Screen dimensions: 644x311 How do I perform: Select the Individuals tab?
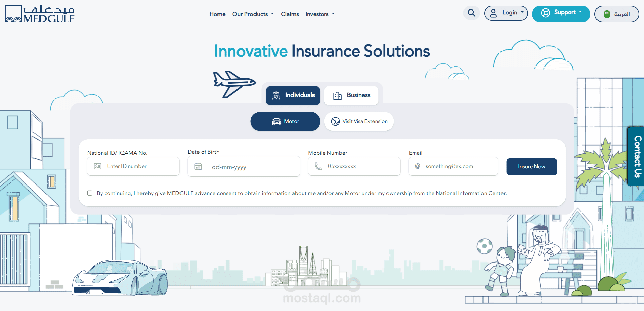click(x=293, y=96)
